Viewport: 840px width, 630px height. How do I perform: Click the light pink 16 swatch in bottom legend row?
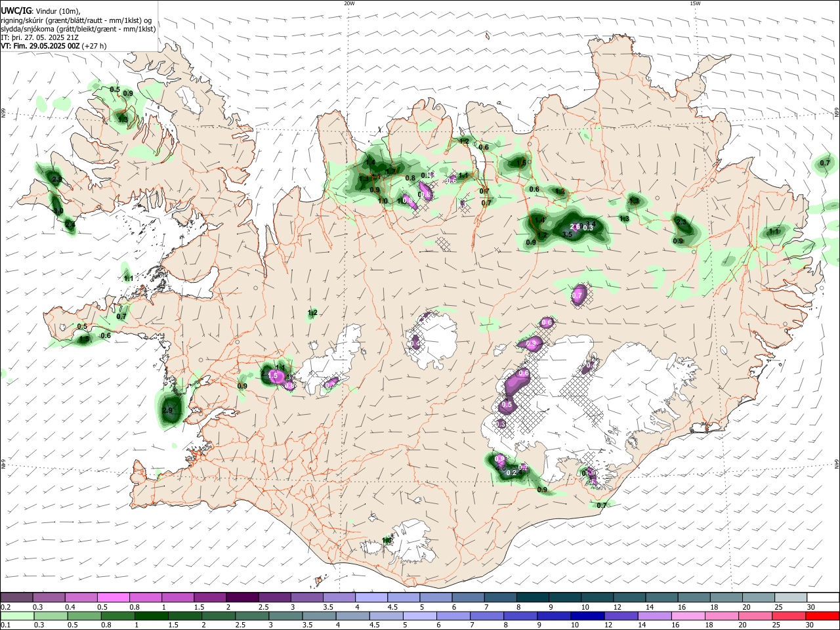(x=688, y=616)
